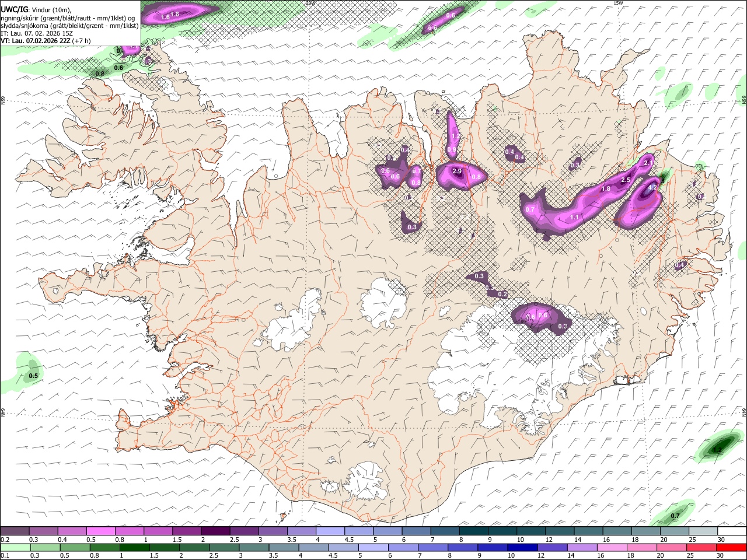Pick the bottom-row violet swatch between 14 and 16
This screenshot has height=560, width=747.
pos(582,547)
